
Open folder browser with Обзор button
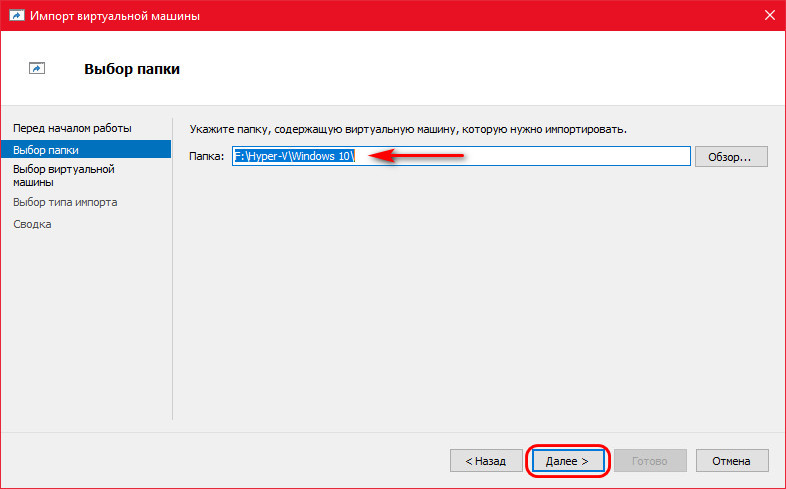pyautogui.click(x=731, y=157)
